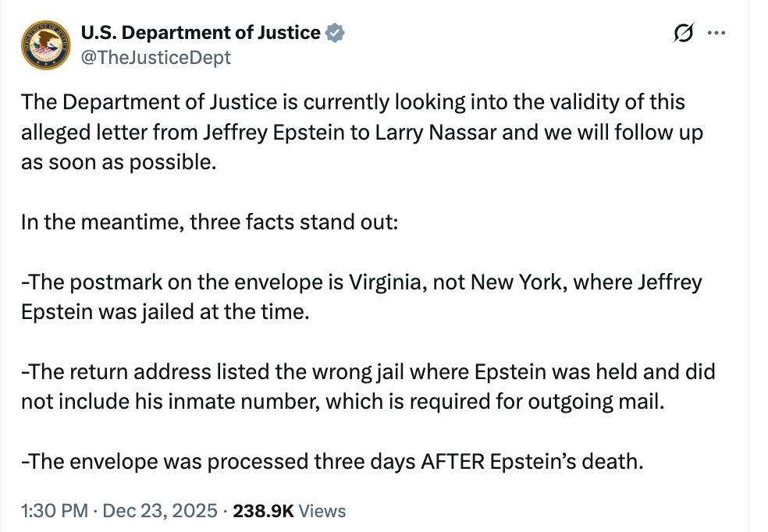Click the line starting "-The return address listed"
The image size is (768, 532).
195,371
